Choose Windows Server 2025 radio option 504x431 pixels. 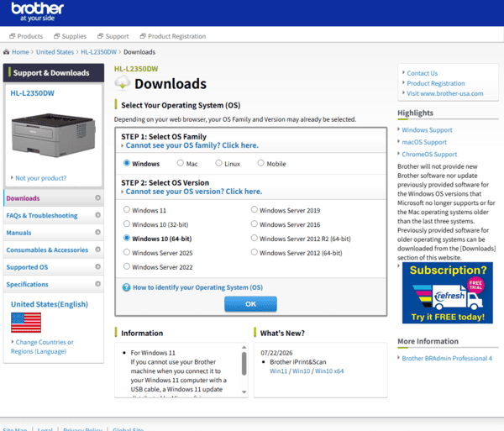pos(127,252)
